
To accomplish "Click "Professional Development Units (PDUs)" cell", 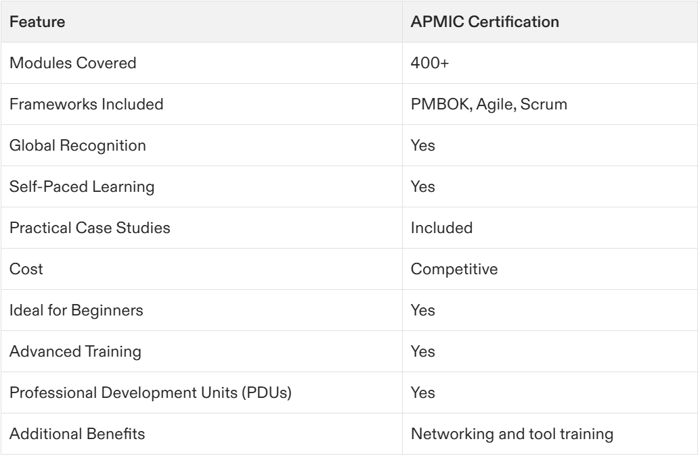I will [150, 393].
